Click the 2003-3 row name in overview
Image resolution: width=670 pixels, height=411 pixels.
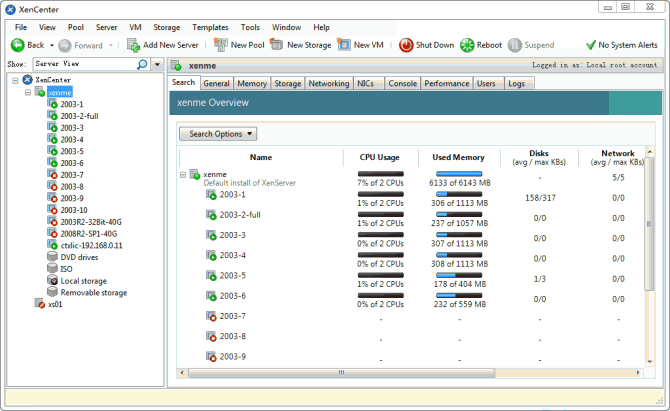pyautogui.click(x=233, y=235)
